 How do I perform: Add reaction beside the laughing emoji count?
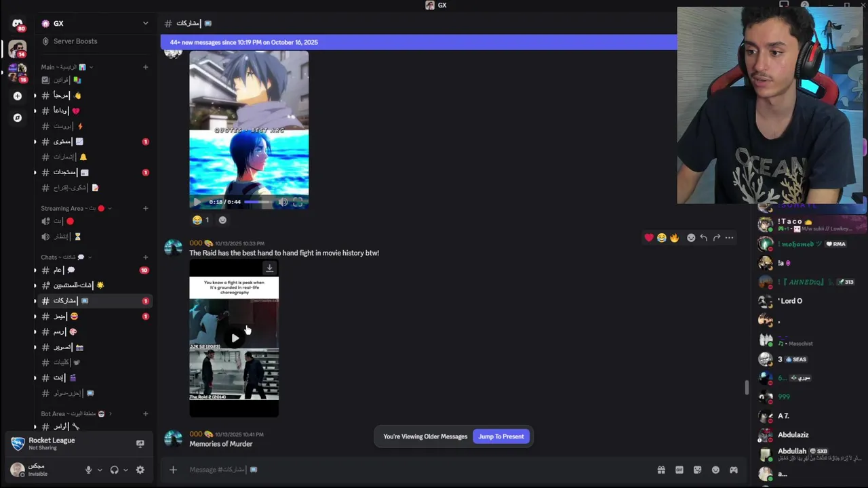coord(222,220)
